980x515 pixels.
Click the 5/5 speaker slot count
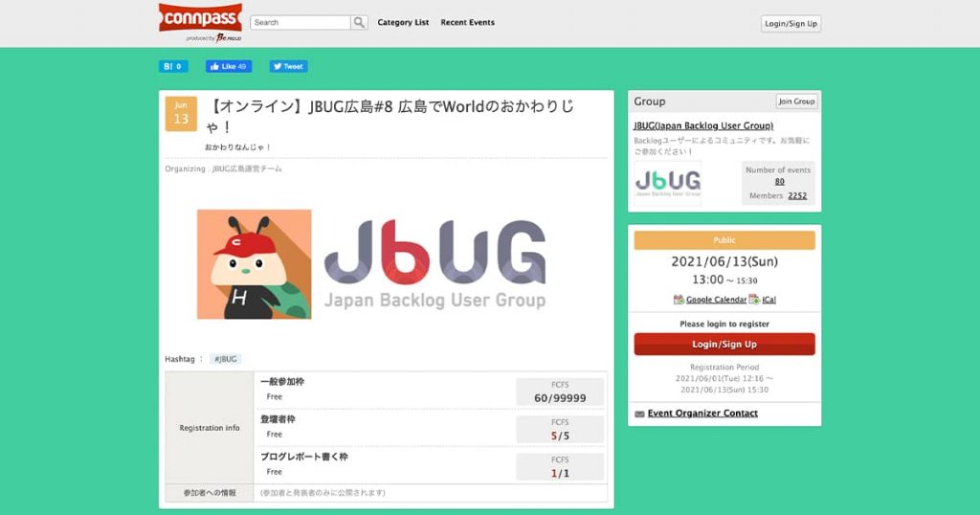[x=560, y=436]
